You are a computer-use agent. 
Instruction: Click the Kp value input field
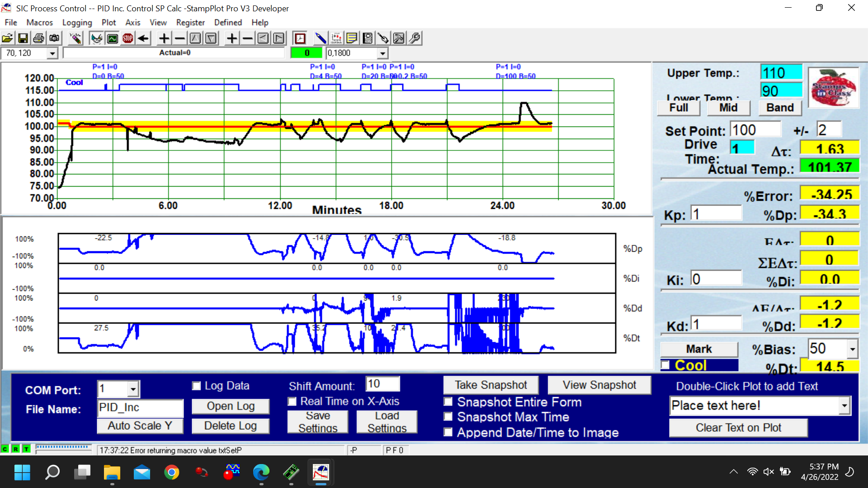pos(716,214)
